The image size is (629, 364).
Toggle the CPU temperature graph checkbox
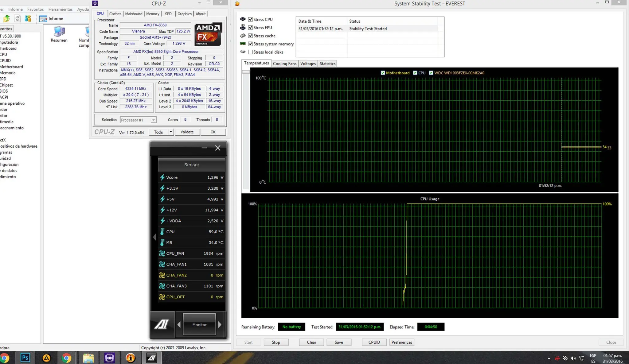coord(415,73)
